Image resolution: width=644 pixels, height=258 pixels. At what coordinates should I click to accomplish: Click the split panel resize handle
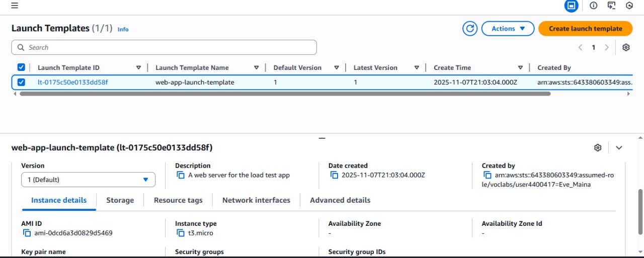(x=322, y=138)
